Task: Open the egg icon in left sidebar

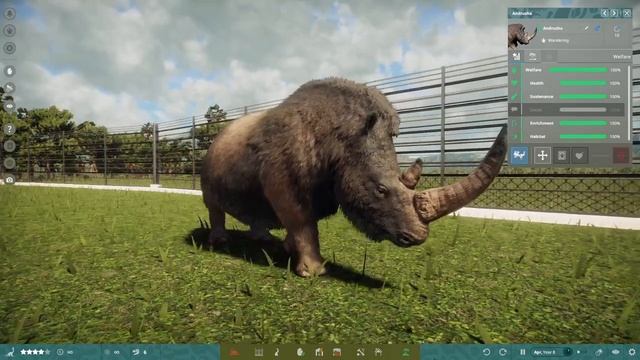Action: [x=9, y=71]
